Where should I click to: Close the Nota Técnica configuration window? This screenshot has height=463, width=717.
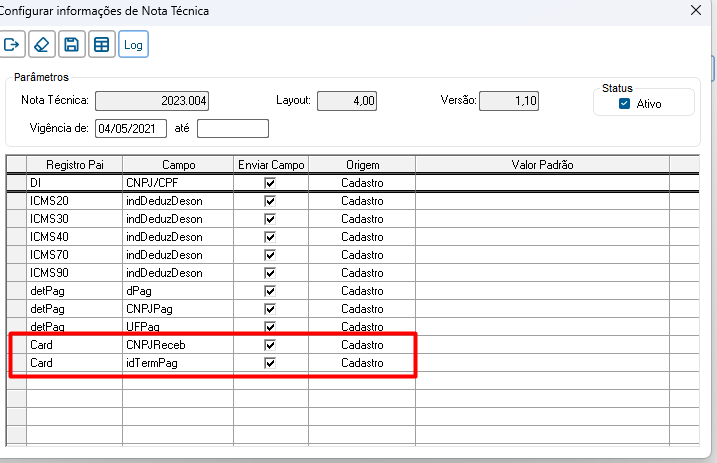pyautogui.click(x=696, y=10)
